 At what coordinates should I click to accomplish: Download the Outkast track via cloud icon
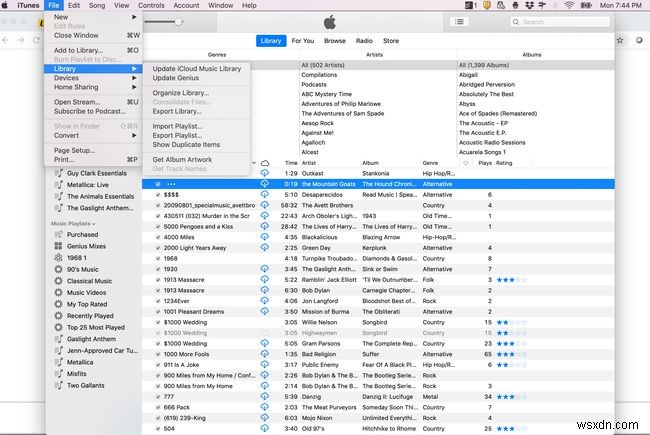[264, 173]
